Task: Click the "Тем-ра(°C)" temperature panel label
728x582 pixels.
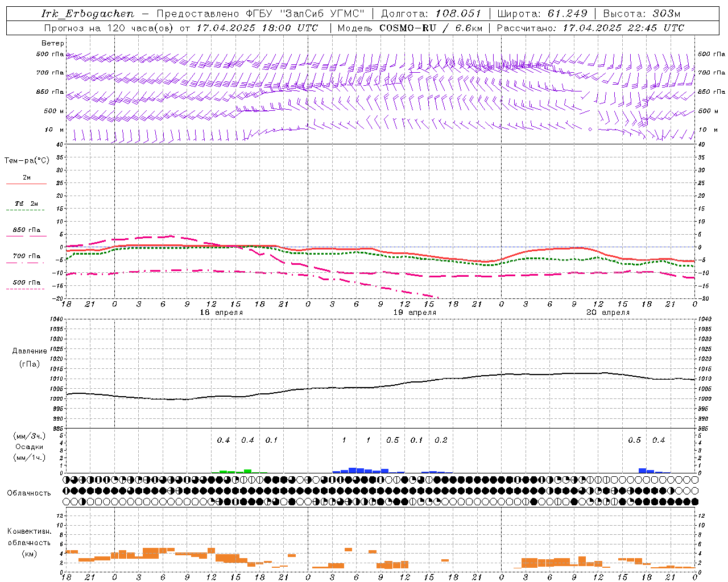Action: tap(27, 161)
